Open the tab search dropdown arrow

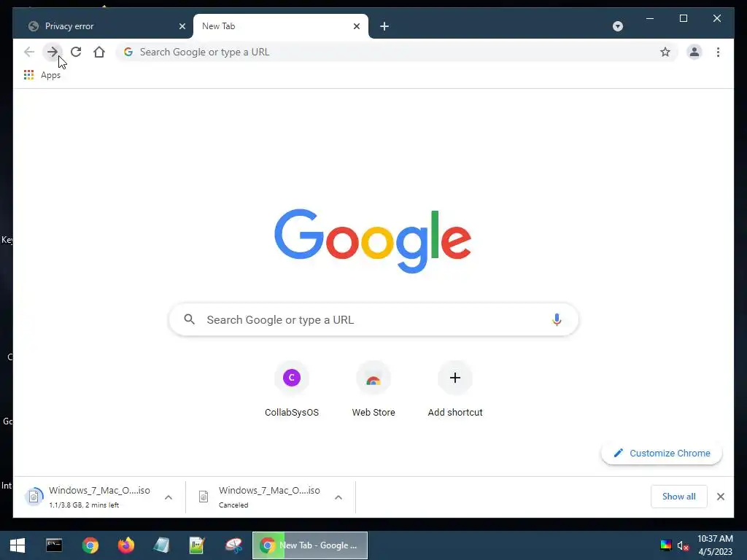click(x=618, y=26)
